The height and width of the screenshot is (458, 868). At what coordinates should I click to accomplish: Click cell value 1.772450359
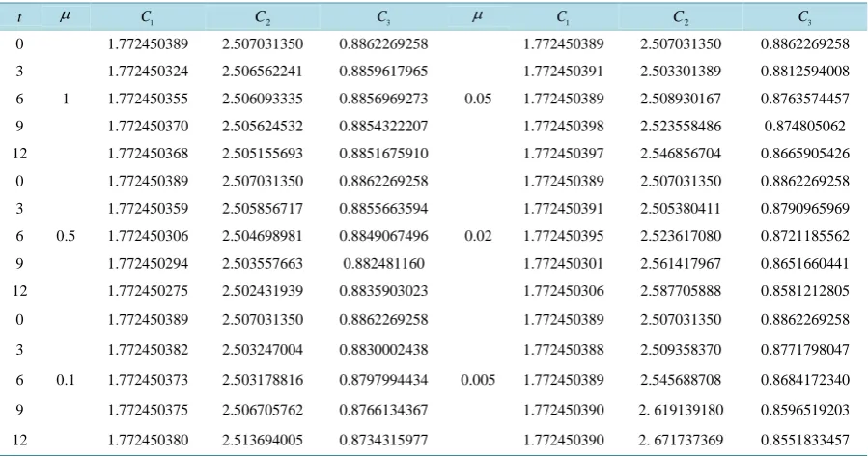click(148, 209)
